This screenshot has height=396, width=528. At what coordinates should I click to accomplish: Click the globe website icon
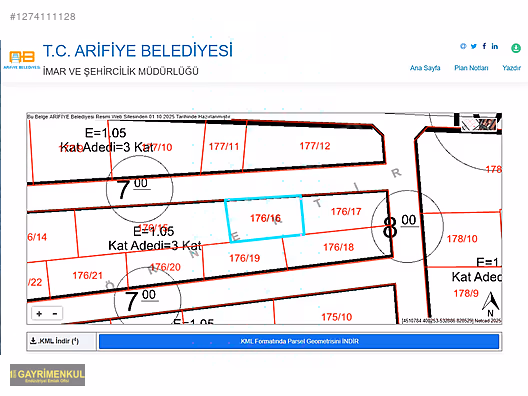(x=463, y=46)
